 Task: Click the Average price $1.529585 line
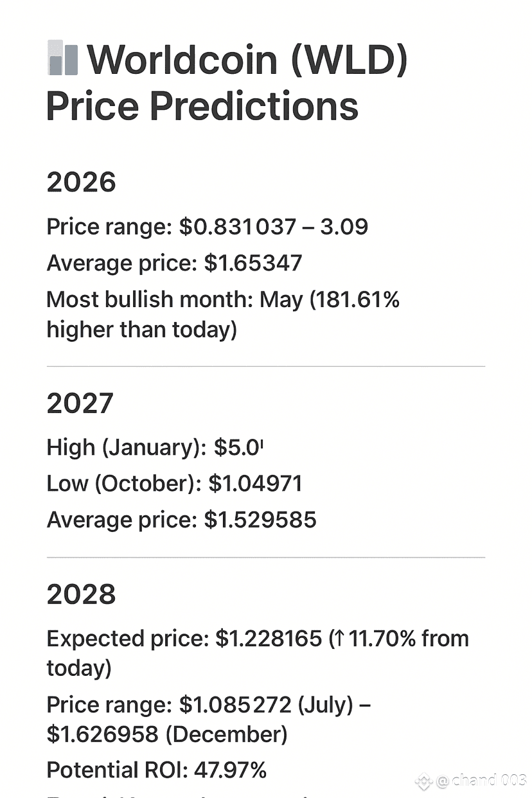pos(182,519)
